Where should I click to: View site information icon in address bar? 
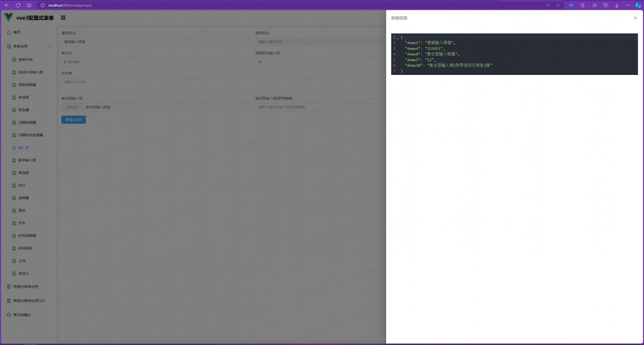coord(42,5)
